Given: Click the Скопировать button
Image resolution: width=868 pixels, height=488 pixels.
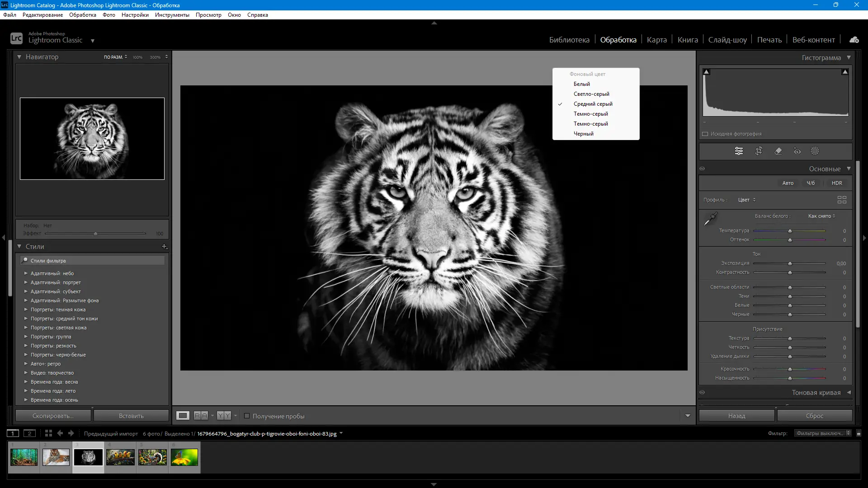Looking at the screenshot, I should pyautogui.click(x=53, y=416).
